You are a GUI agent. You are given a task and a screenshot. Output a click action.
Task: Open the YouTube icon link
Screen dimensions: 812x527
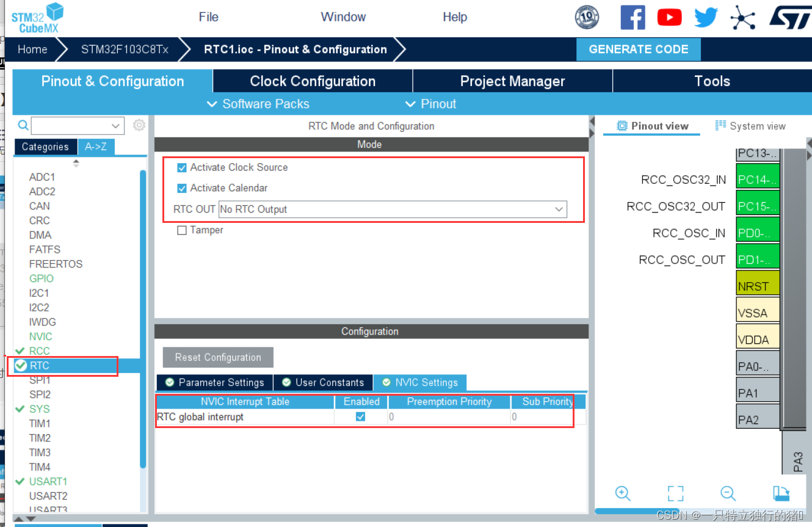pos(669,17)
